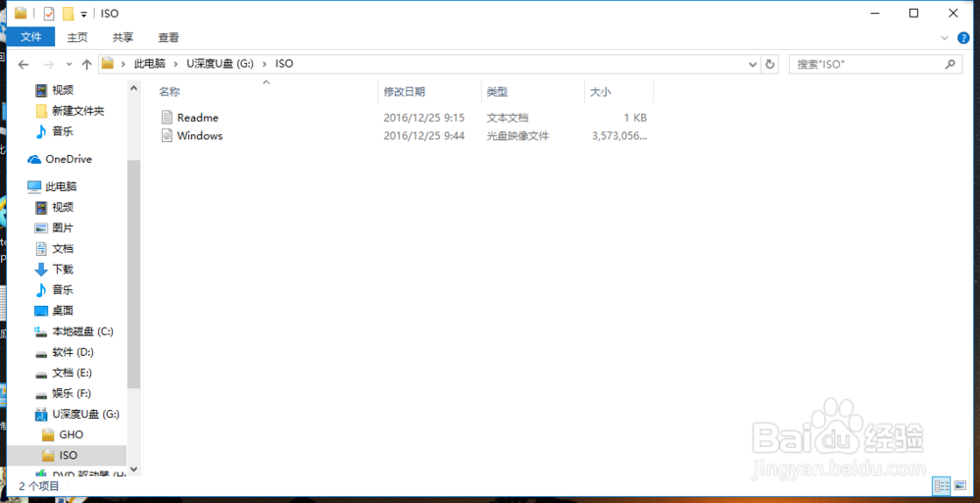Click the U深度U盘 (G:) USB drive icon
Image resolution: width=980 pixels, height=503 pixels.
pyautogui.click(x=41, y=414)
